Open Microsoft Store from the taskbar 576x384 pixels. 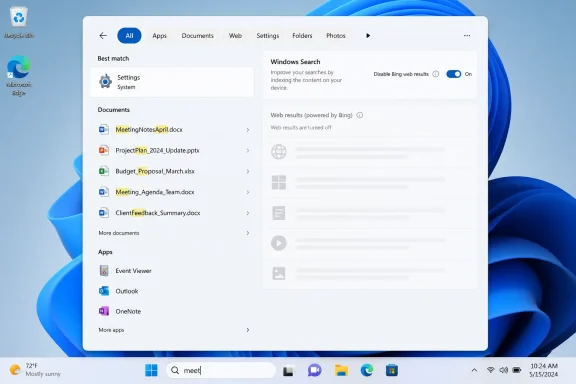coord(392,370)
